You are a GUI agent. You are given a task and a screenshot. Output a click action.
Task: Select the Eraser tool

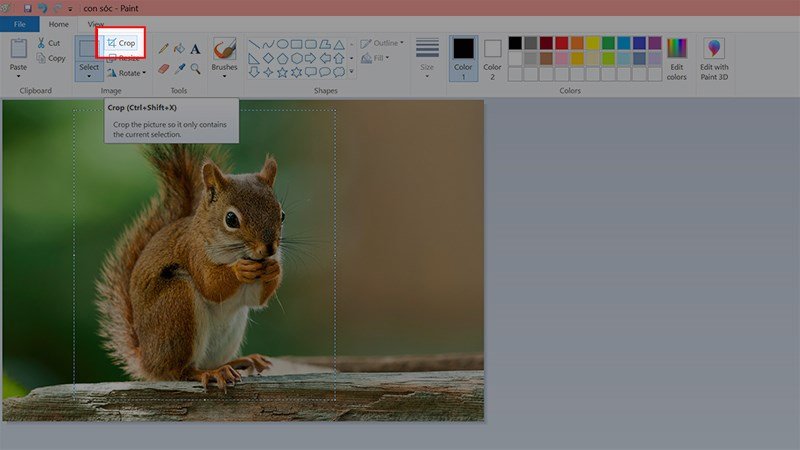click(163, 68)
